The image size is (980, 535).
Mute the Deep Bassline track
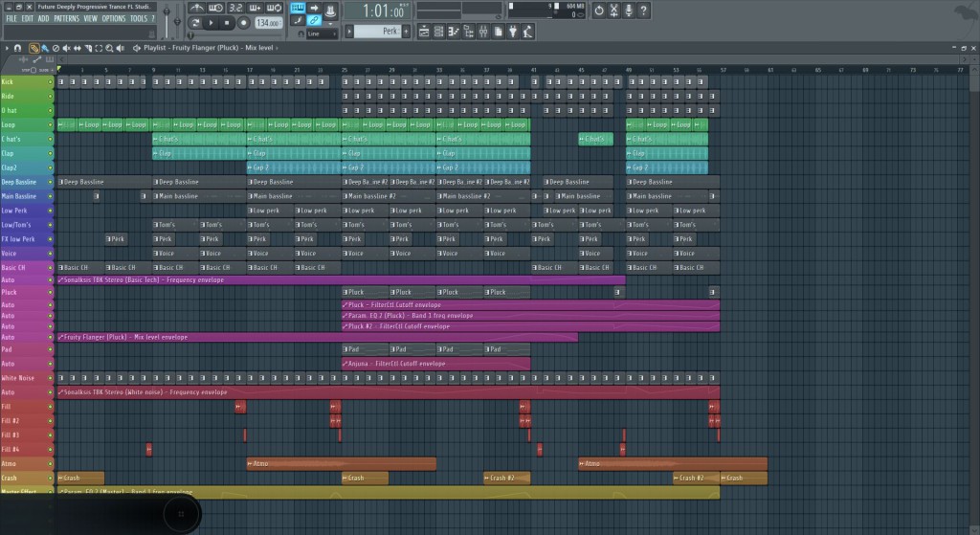pyautogui.click(x=50, y=182)
